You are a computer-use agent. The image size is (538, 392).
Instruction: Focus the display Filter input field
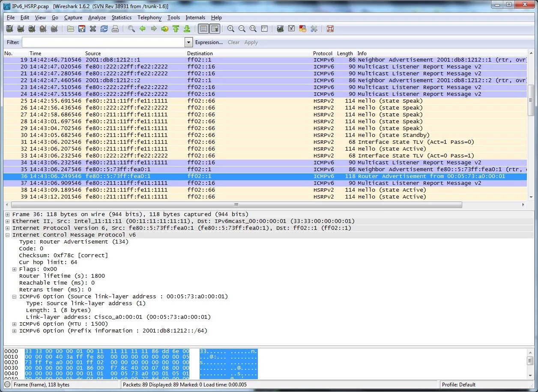click(103, 42)
